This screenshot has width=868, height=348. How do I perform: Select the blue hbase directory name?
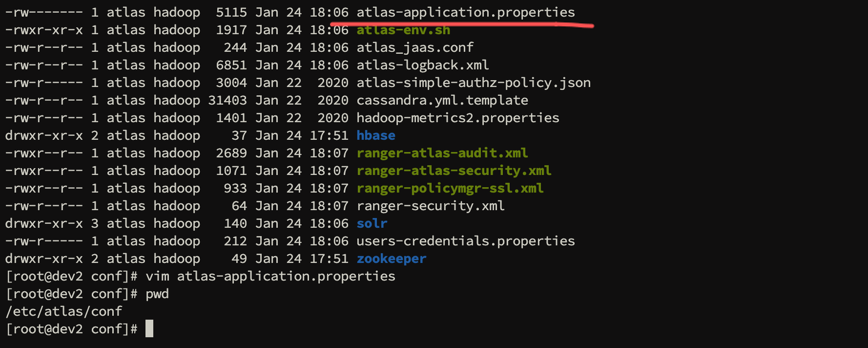click(376, 135)
